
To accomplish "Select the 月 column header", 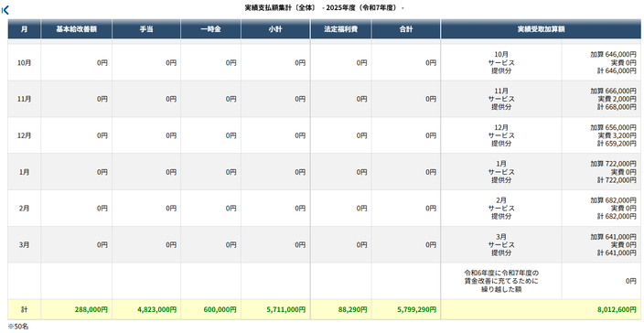I will (x=24, y=29).
